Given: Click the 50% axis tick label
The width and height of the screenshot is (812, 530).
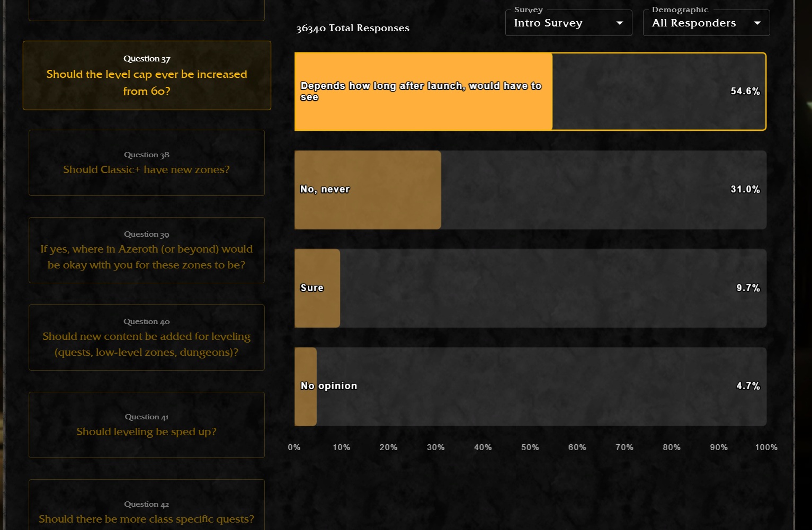Looking at the screenshot, I should (x=530, y=447).
